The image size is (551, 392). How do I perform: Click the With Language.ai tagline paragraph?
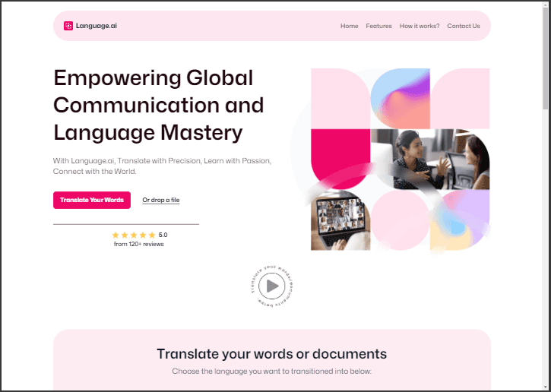click(x=162, y=166)
